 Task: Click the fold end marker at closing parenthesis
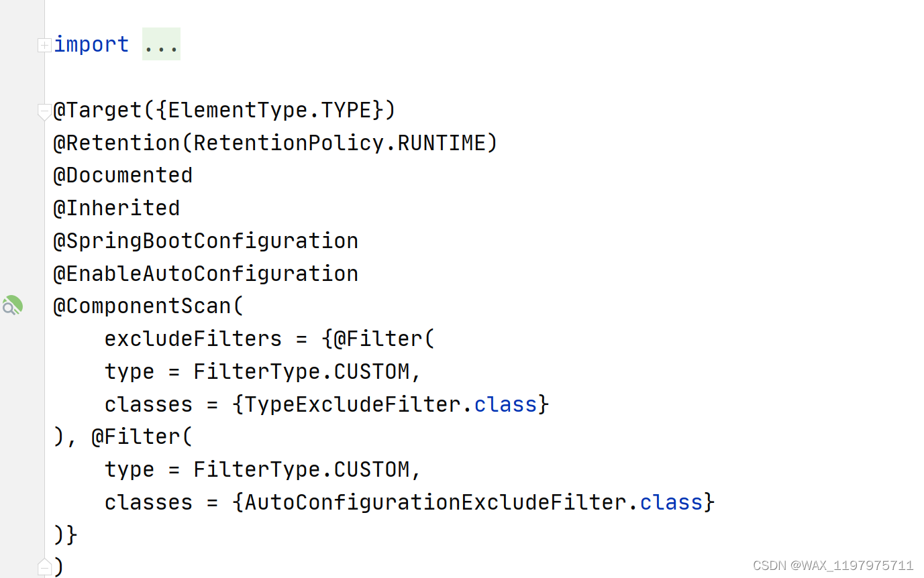point(44,567)
